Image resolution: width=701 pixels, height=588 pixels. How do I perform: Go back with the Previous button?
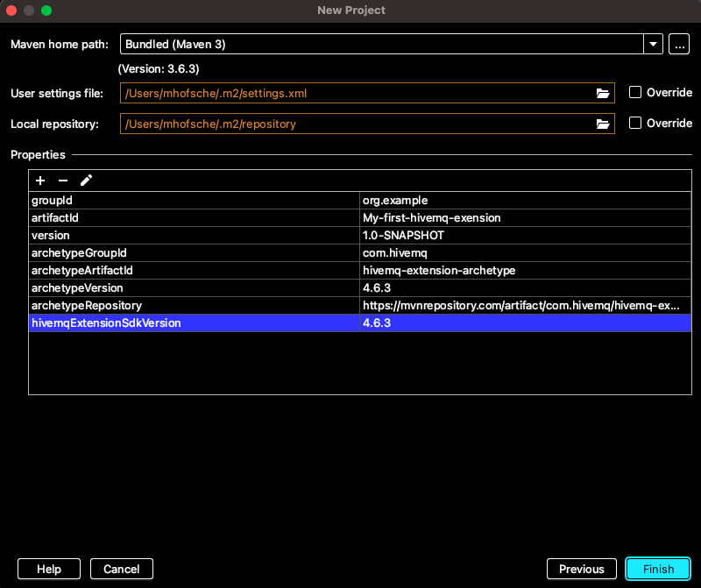tap(582, 569)
